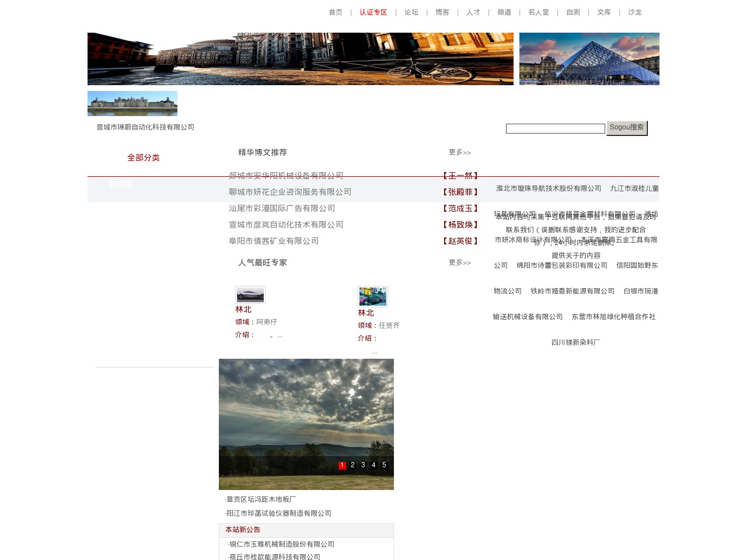Open author link 【王一然】
The height and width of the screenshot is (560, 747).
tap(460, 176)
